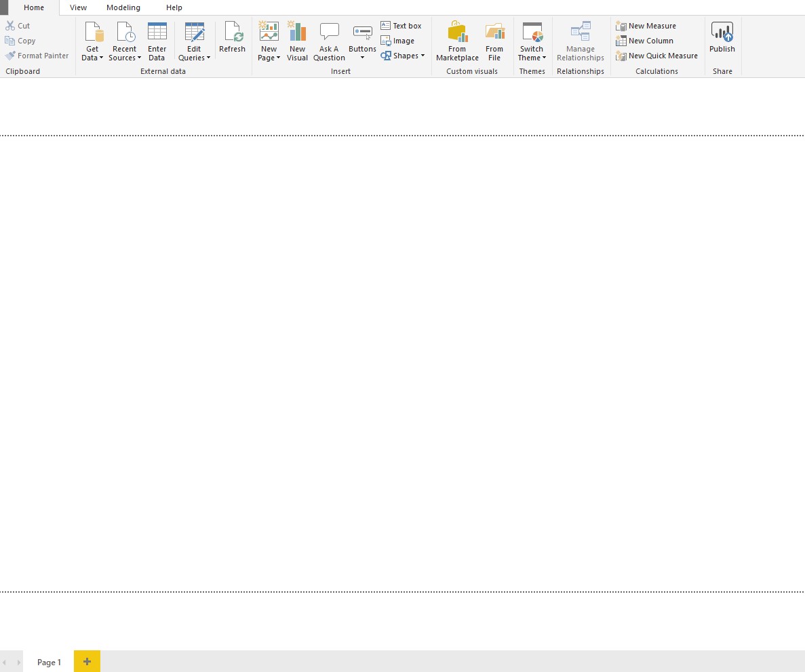Open the Get Data menu
The image size is (805, 672).
coord(92,41)
